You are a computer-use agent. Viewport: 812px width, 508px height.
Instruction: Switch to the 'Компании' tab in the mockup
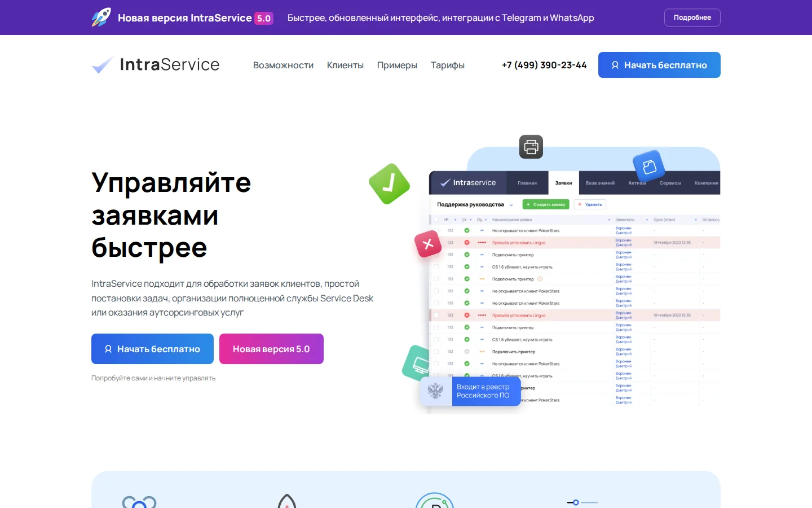coord(706,183)
